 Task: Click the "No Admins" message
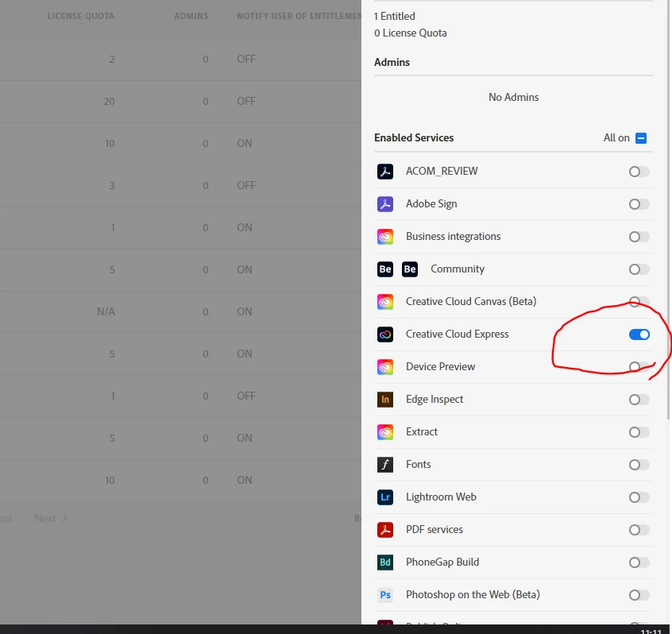[x=513, y=97]
